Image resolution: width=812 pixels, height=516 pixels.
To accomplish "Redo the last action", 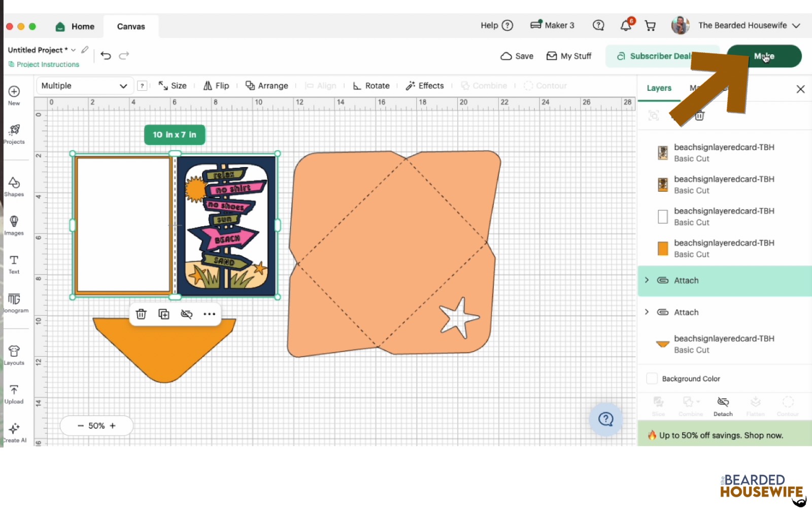I will (x=124, y=55).
